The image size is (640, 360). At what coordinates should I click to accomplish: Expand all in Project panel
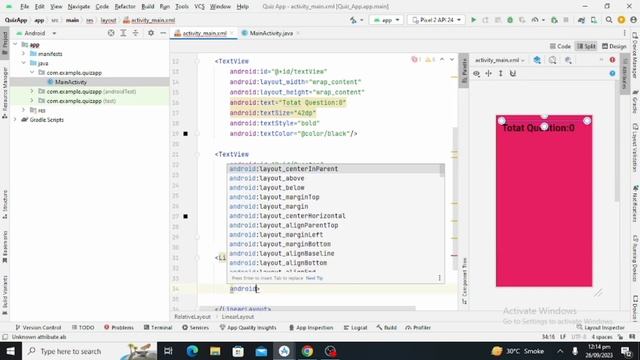pos(123,33)
